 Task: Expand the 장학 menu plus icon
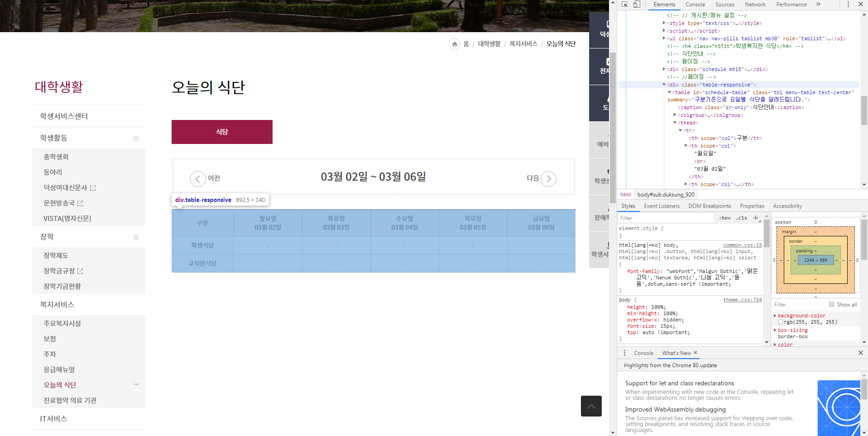coord(136,237)
